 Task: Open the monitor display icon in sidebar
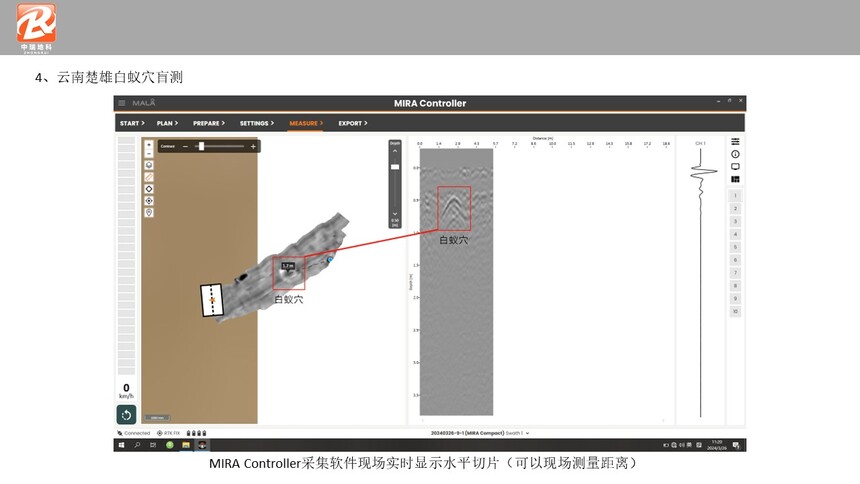[x=735, y=167]
